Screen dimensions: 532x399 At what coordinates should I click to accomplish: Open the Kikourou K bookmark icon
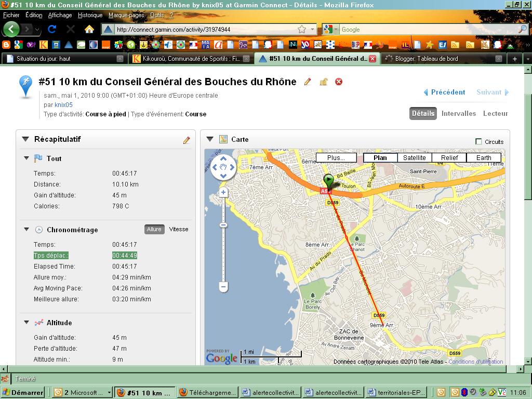pyautogui.click(x=44, y=45)
